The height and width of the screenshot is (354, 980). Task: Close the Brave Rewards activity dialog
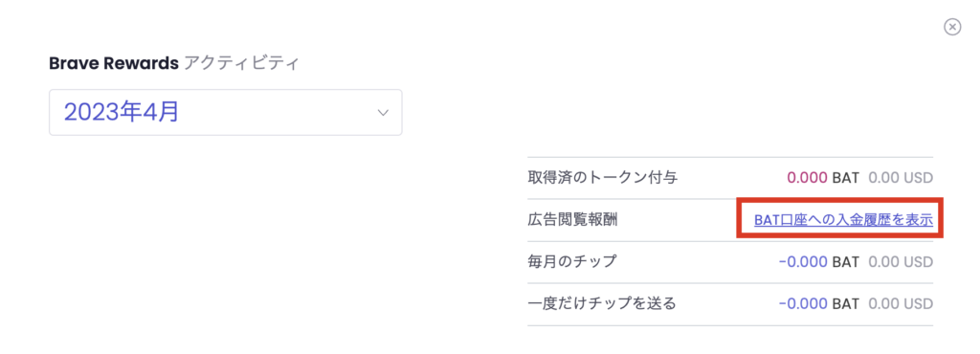952,27
